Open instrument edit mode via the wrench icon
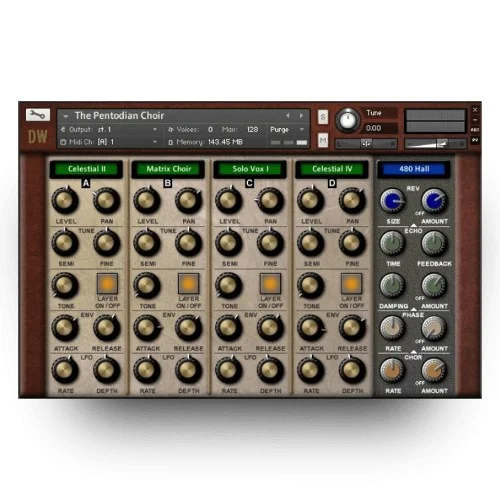Image resolution: width=500 pixels, height=500 pixels. (38, 115)
